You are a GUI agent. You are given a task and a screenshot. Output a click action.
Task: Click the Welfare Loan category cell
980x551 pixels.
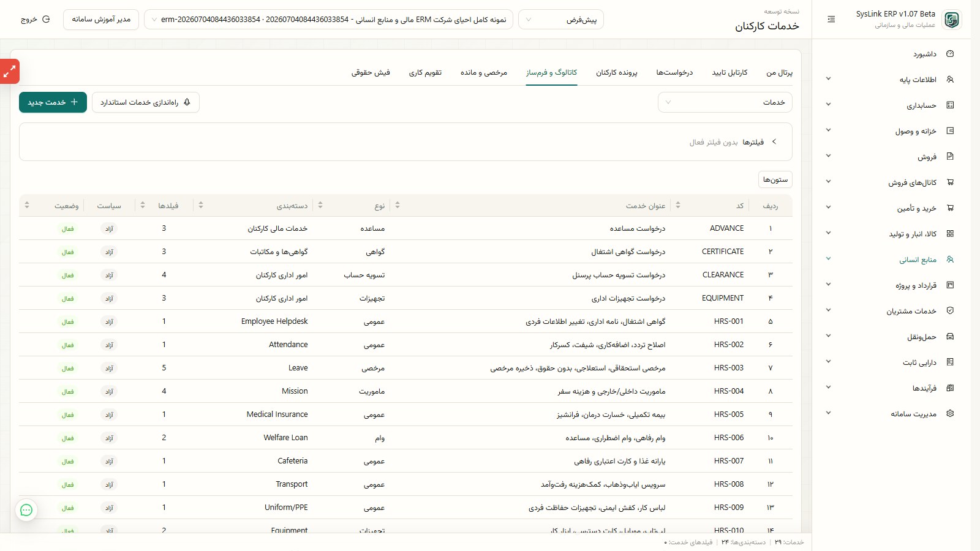coord(285,438)
